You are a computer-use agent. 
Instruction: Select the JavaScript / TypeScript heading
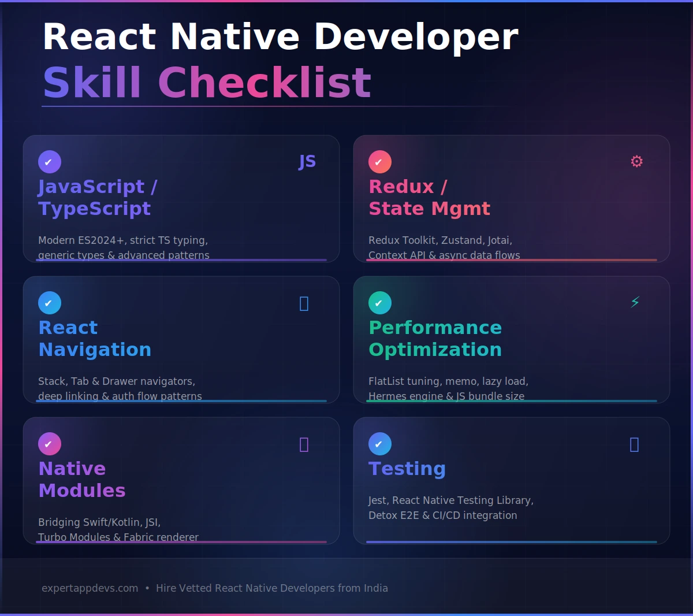[x=98, y=198]
